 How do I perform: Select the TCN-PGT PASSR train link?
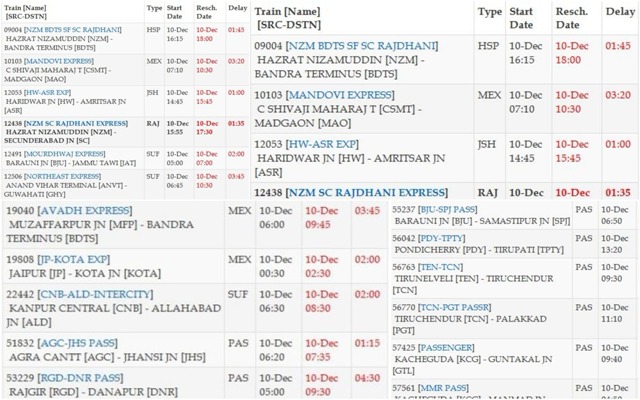tap(455, 309)
